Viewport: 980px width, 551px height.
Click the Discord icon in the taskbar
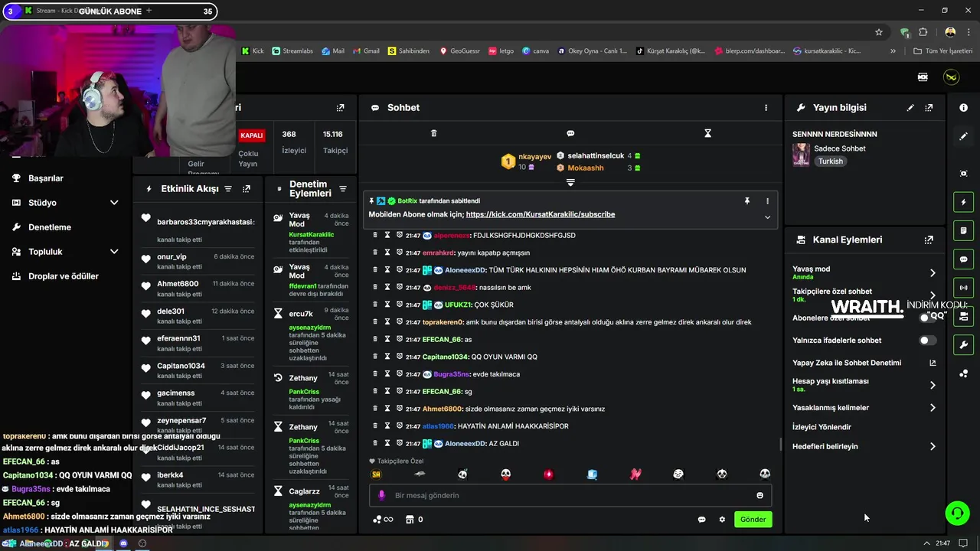coord(123,543)
